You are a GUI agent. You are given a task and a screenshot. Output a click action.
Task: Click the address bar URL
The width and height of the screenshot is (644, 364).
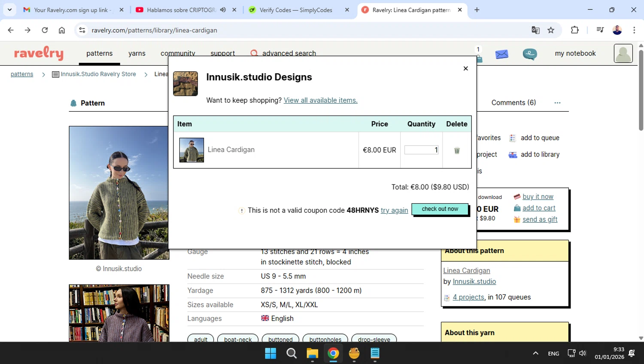[155, 30]
